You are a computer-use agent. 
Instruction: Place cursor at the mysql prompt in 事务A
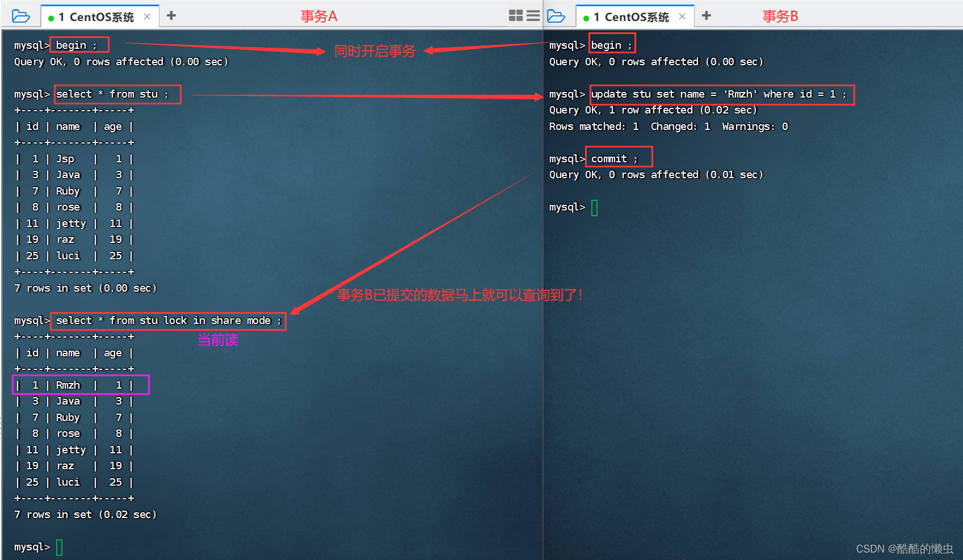pos(58,546)
